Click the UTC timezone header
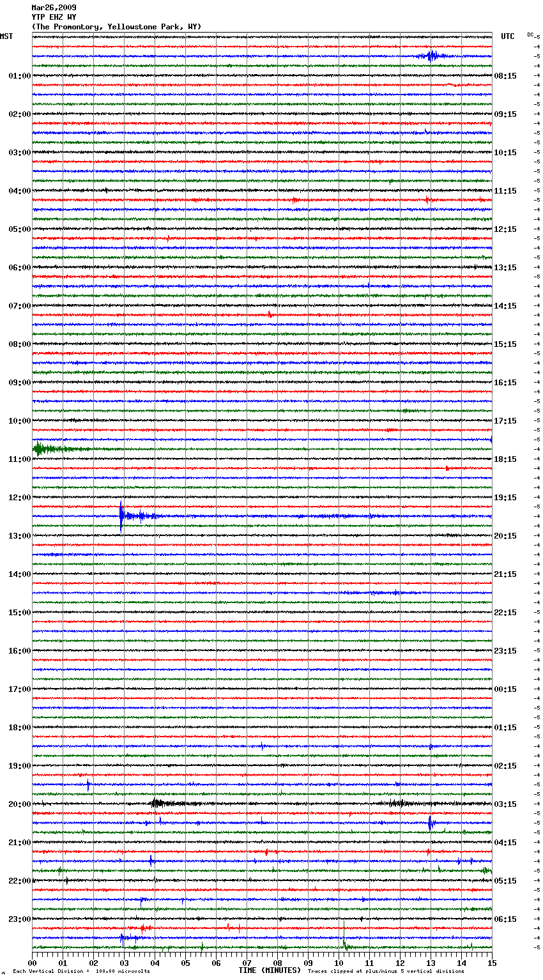Viewport: 543px width, 980px height. (x=507, y=36)
